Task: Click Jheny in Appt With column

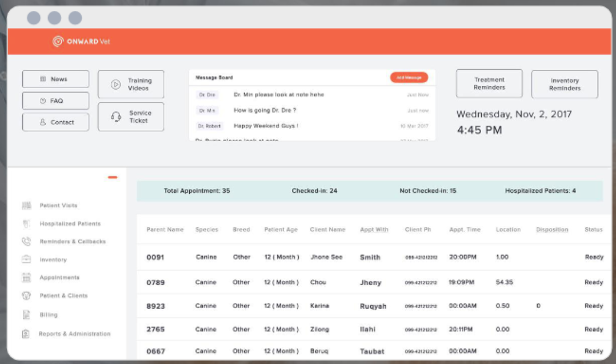Action: click(370, 282)
